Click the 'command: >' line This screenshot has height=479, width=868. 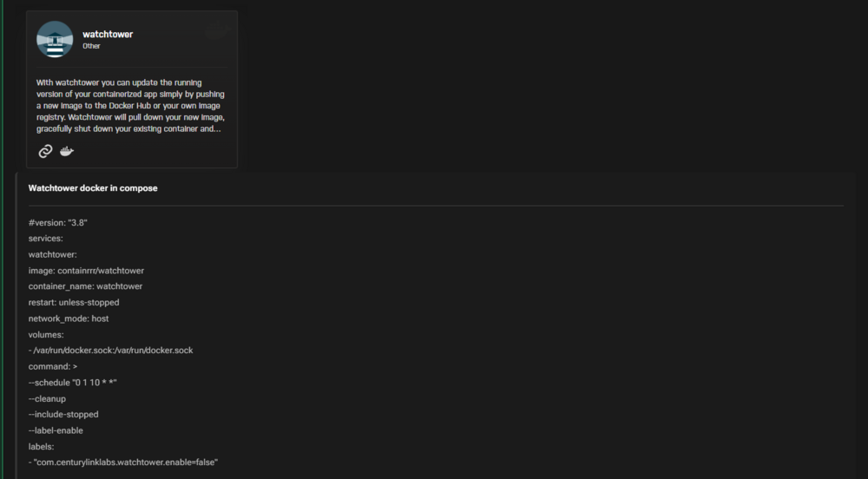[x=53, y=367]
